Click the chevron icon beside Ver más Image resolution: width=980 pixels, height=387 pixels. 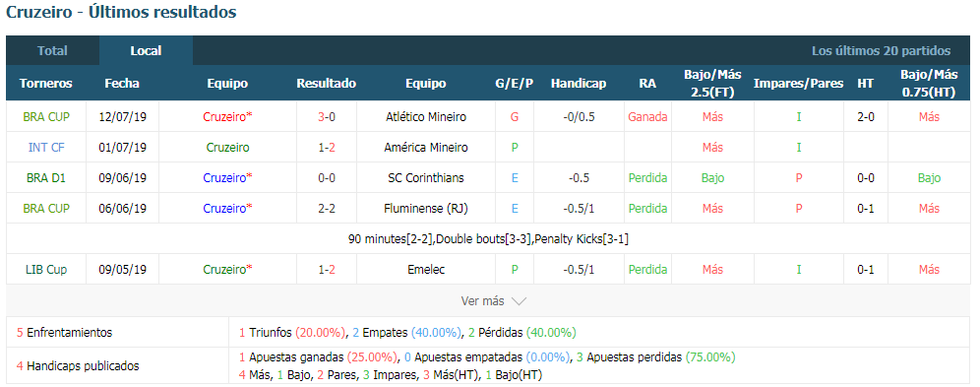click(x=519, y=301)
